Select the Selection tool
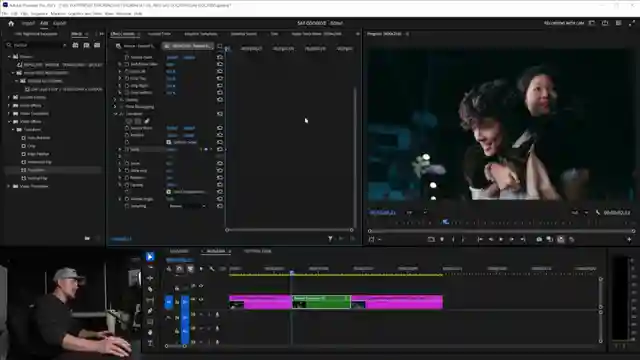Image resolution: width=640 pixels, height=360 pixels. [150, 257]
